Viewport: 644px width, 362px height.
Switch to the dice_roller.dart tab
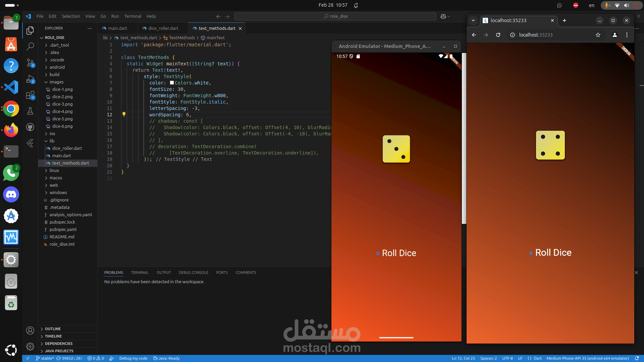163,28
